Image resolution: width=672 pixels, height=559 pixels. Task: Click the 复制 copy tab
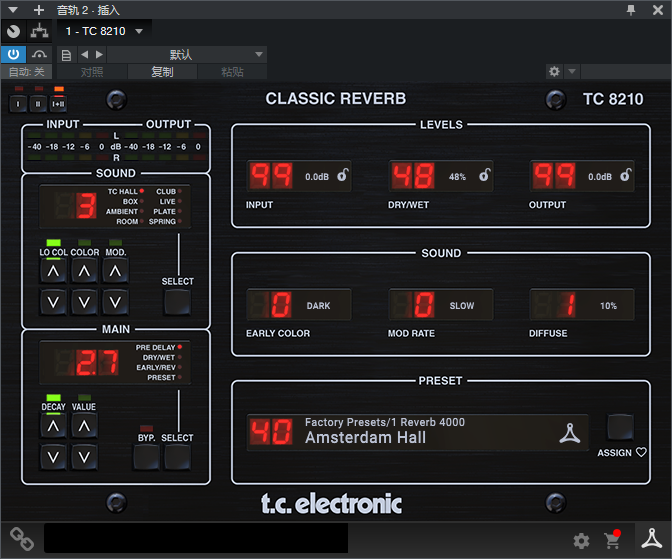162,72
